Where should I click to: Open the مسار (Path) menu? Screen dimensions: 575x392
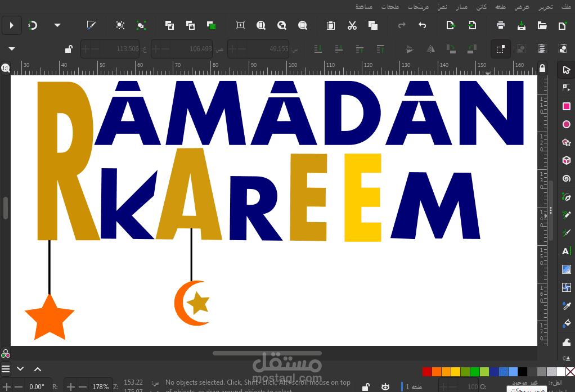[x=462, y=7]
